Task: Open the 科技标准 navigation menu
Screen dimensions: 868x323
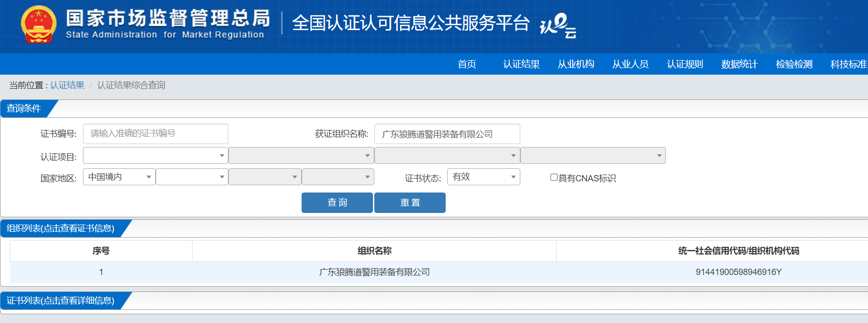Action: point(849,64)
